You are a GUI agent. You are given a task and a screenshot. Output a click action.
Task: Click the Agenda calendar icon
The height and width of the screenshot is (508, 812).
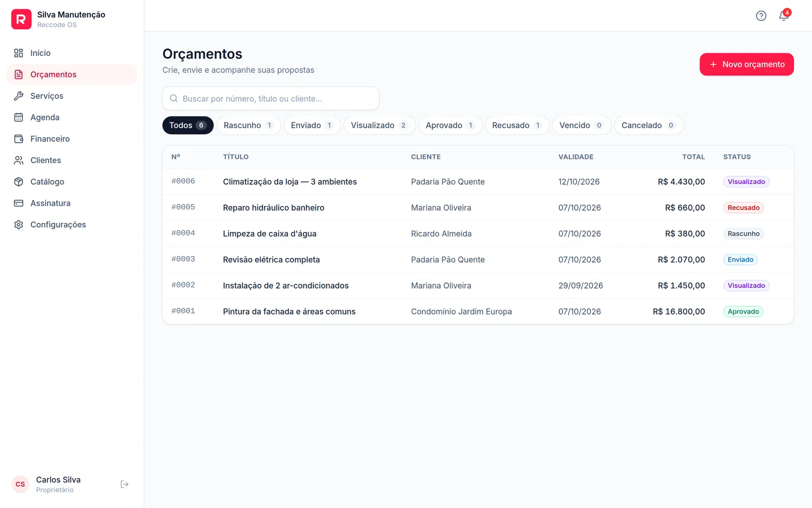click(19, 117)
